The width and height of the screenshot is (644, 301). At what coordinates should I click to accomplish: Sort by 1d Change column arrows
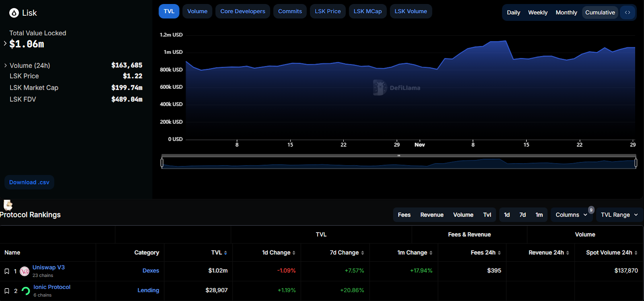point(294,253)
